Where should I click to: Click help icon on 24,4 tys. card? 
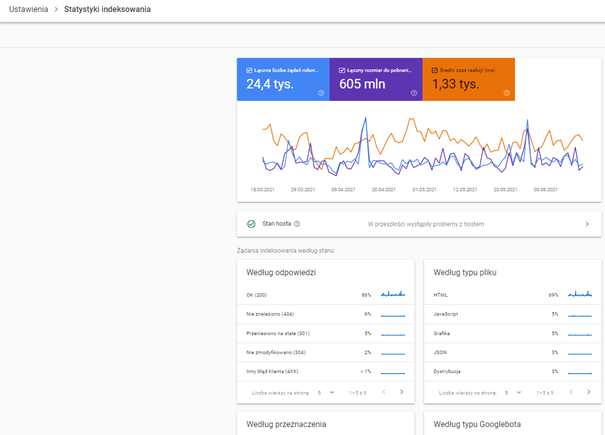tap(321, 93)
